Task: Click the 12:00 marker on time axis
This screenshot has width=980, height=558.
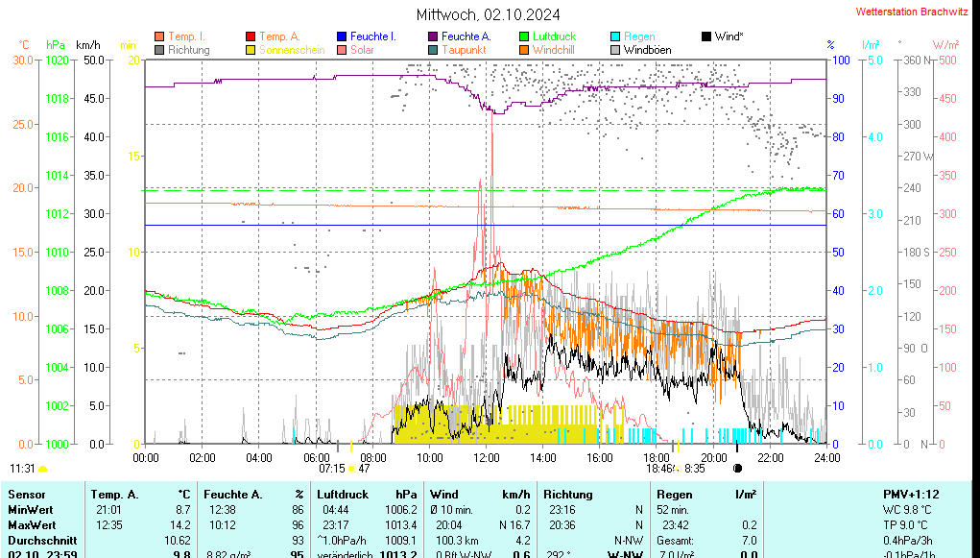Action: (487, 457)
